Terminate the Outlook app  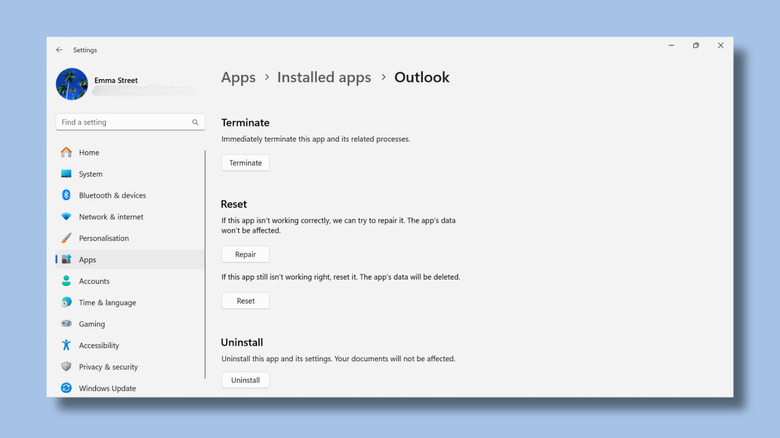tap(245, 163)
